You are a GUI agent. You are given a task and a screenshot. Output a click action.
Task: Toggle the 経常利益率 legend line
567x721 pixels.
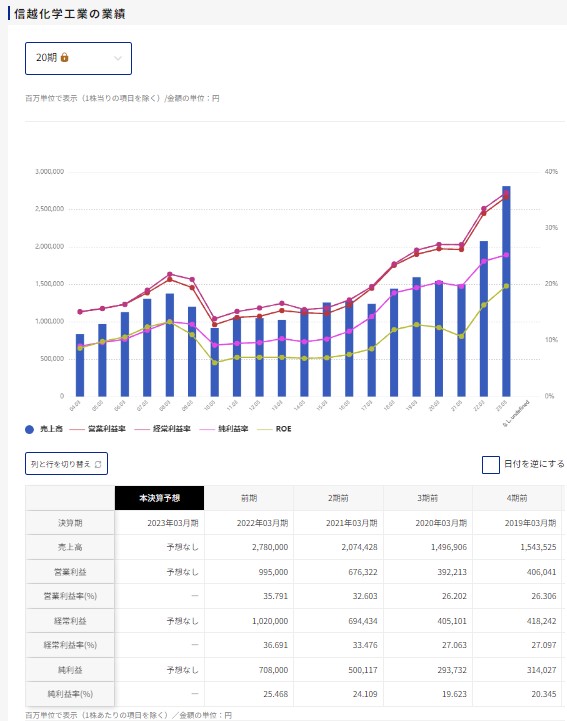click(162, 429)
